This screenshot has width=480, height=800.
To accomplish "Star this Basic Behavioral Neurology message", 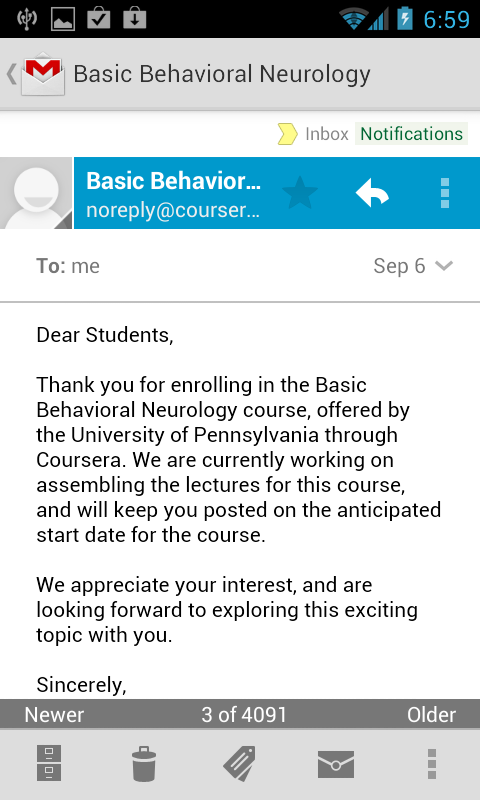I will coord(300,193).
